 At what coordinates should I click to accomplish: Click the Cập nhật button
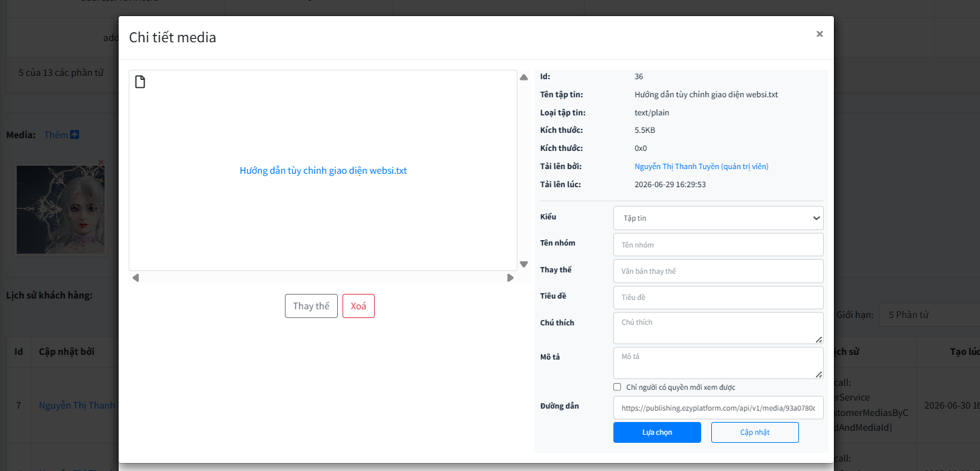point(755,432)
